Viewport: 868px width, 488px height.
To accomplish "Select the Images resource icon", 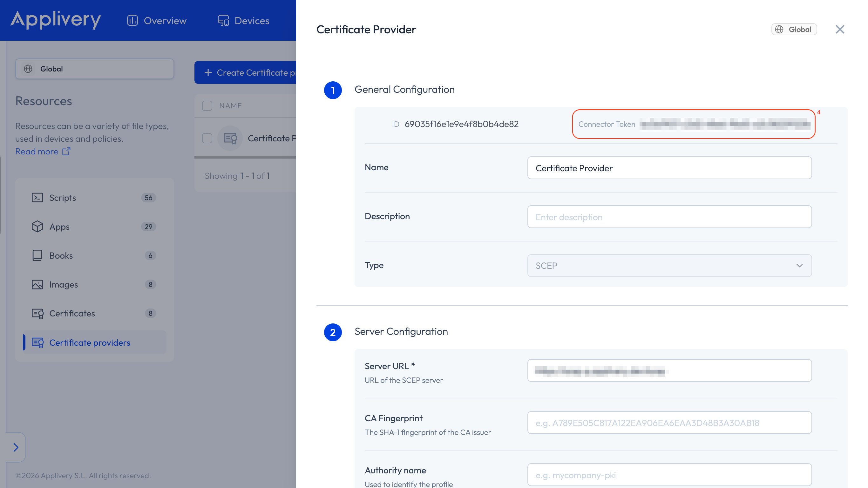I will pos(37,284).
